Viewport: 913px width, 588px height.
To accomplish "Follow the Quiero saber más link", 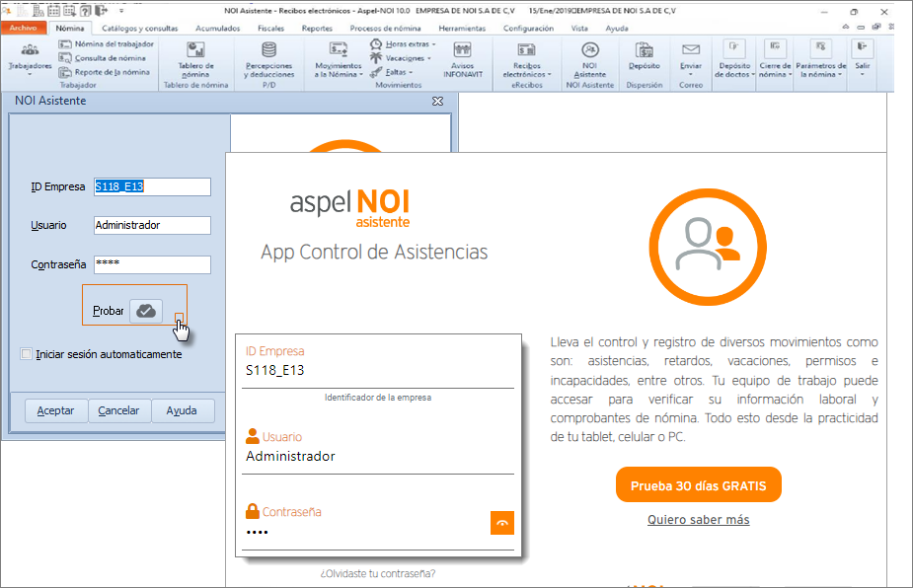I will [698, 520].
